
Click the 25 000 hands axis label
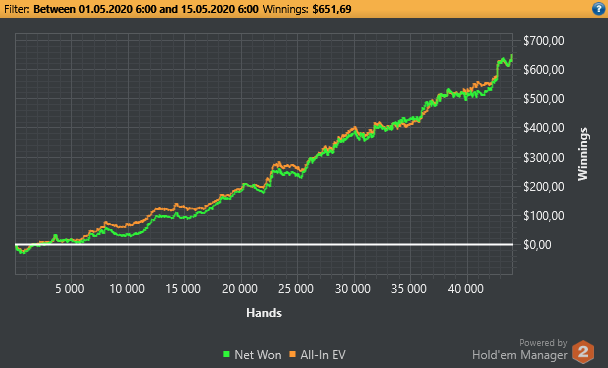[x=296, y=289]
